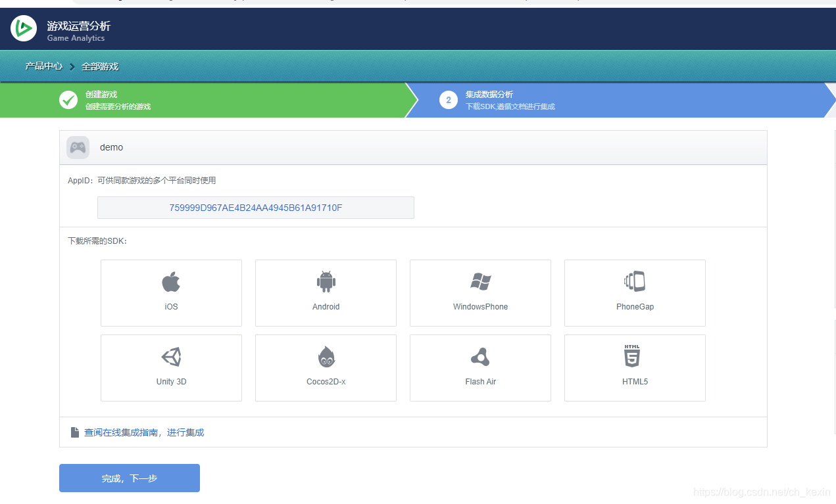Click 完成，下一步 button
This screenshot has height=504, width=836.
pos(130,478)
